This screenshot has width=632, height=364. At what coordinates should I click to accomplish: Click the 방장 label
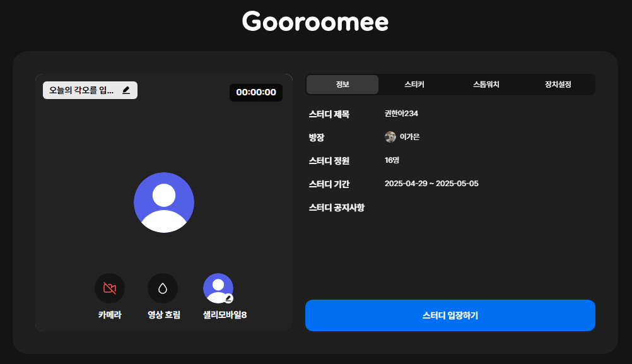[x=317, y=138]
